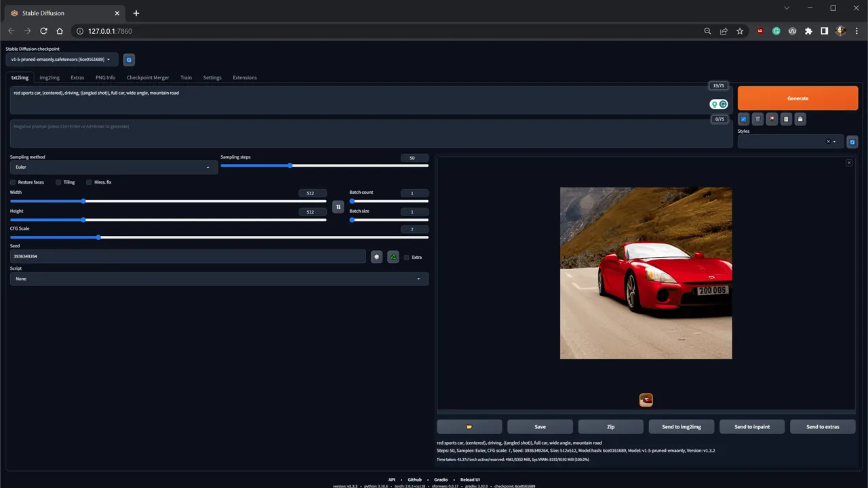868x488 pixels.
Task: Swap width and height with the arrows button
Action: [338, 206]
